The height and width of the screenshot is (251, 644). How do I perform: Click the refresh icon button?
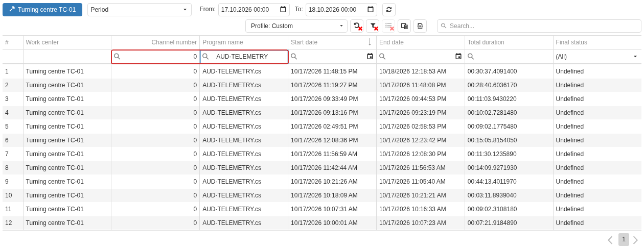(389, 10)
